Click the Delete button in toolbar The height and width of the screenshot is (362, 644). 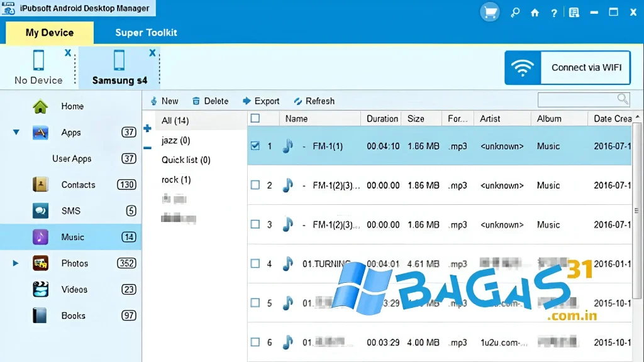(x=210, y=101)
